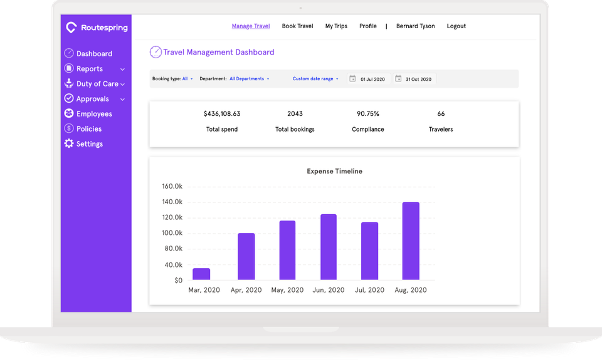The width and height of the screenshot is (602, 364).
Task: Click the Total bookings label
Action: 295,129
